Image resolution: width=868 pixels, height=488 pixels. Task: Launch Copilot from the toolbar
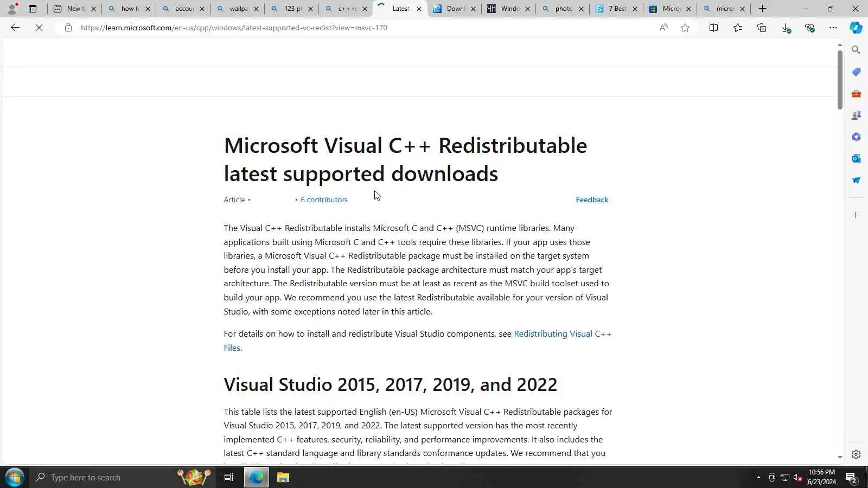[856, 28]
